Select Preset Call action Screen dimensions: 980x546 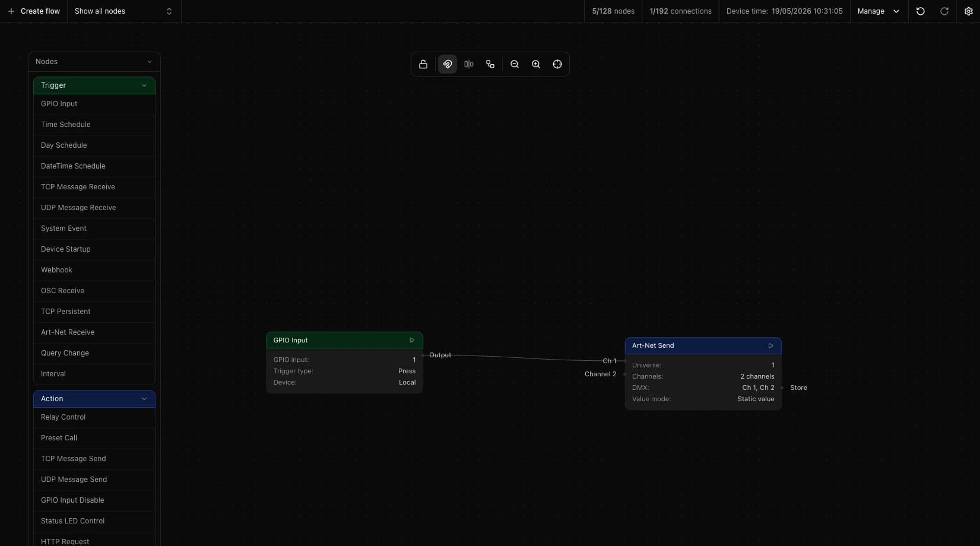pos(94,438)
